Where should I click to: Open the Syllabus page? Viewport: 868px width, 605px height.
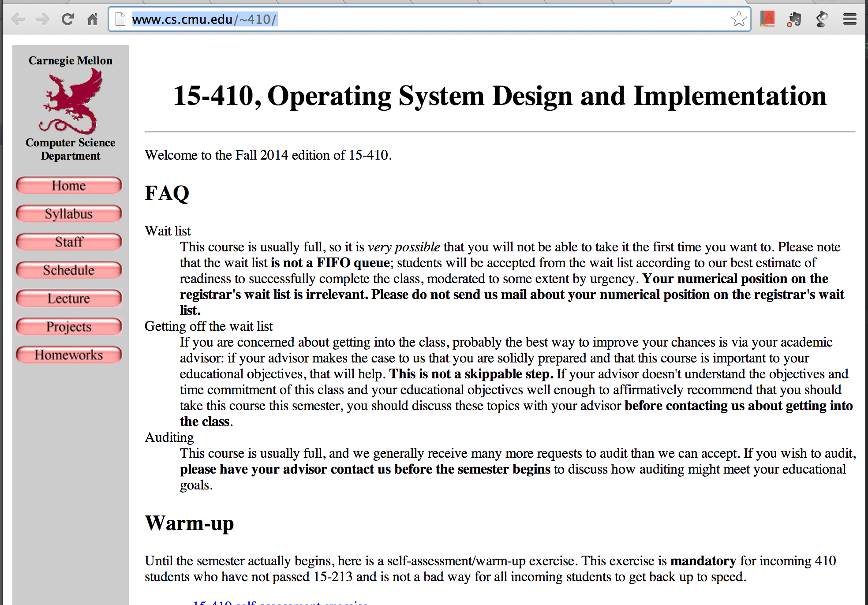[x=69, y=214]
